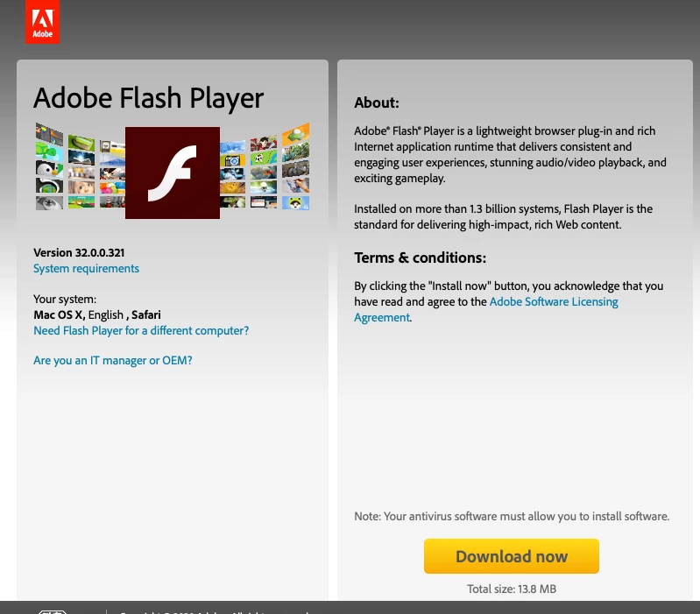This screenshot has width=700, height=614.
Task: Click Need Flash Player for a different computer?
Action: (x=141, y=331)
